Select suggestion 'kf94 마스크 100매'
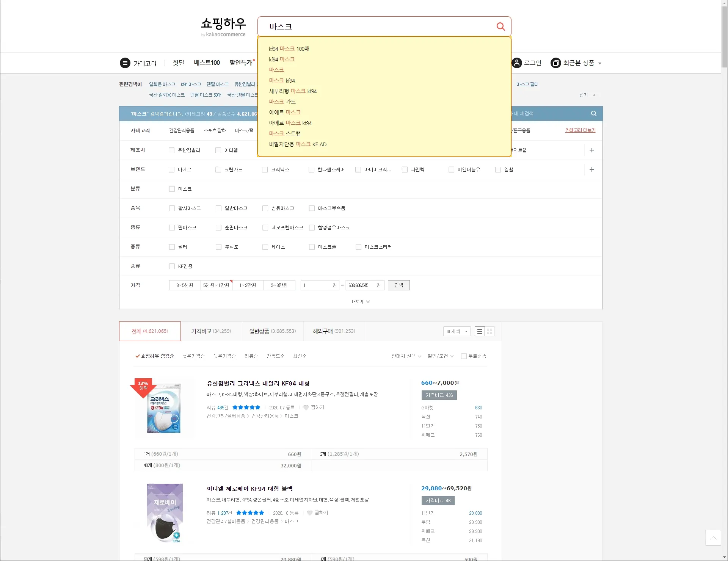 click(x=289, y=49)
